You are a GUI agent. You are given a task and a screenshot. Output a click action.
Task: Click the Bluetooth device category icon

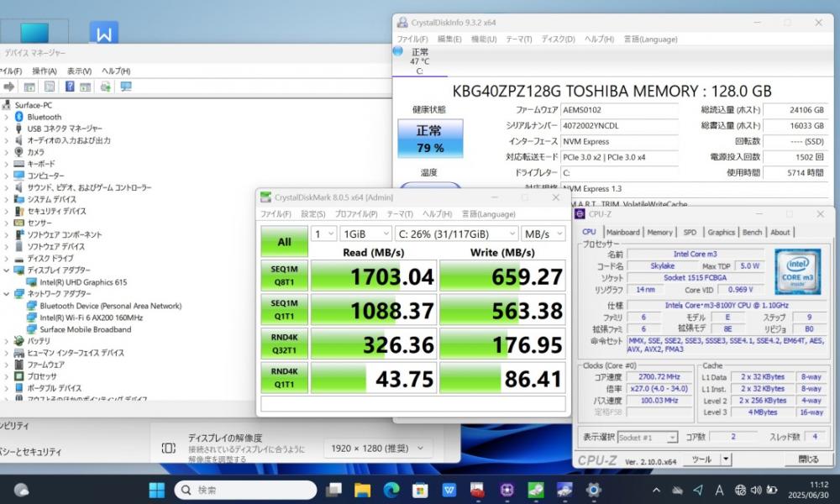pos(18,117)
